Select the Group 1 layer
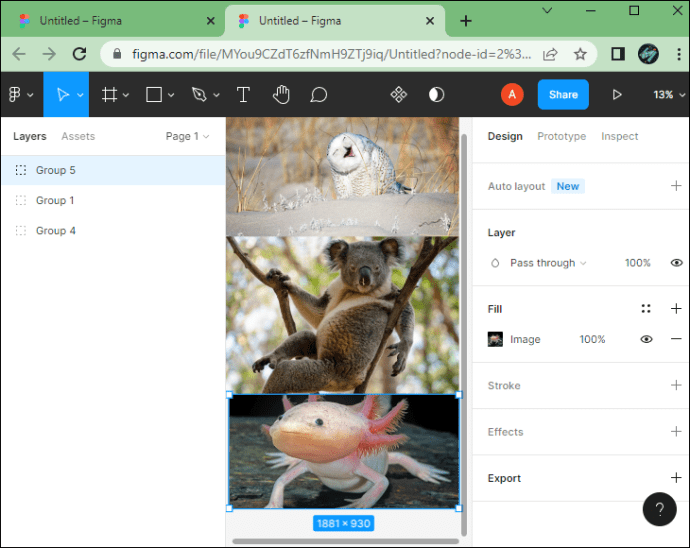The image size is (690, 548). click(x=113, y=200)
